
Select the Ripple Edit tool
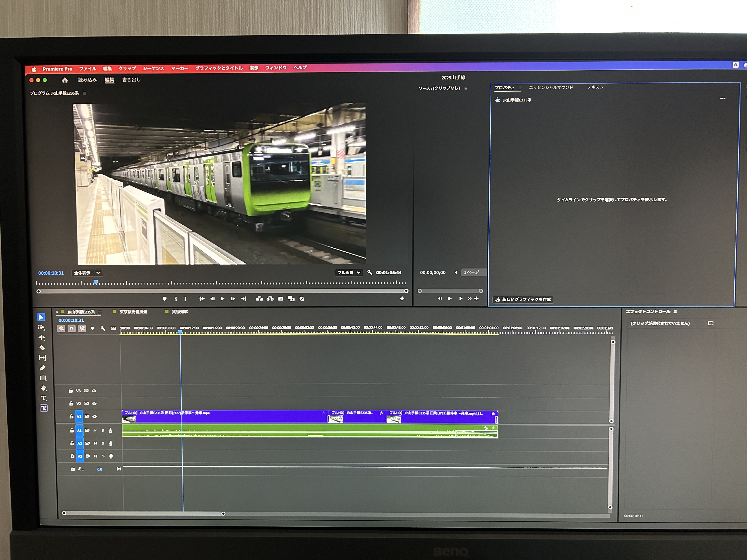[x=42, y=338]
